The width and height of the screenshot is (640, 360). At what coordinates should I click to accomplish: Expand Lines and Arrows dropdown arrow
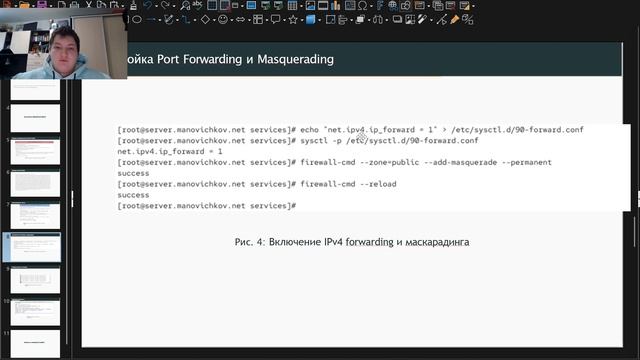(x=160, y=20)
